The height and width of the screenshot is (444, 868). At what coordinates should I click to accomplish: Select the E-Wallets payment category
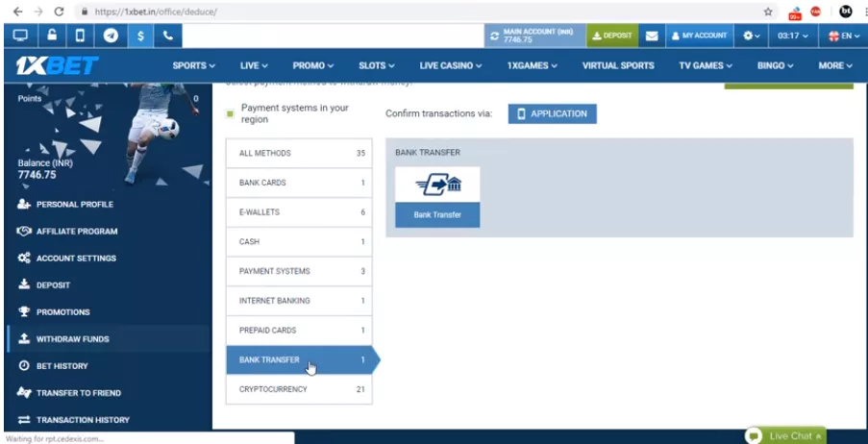(x=299, y=212)
